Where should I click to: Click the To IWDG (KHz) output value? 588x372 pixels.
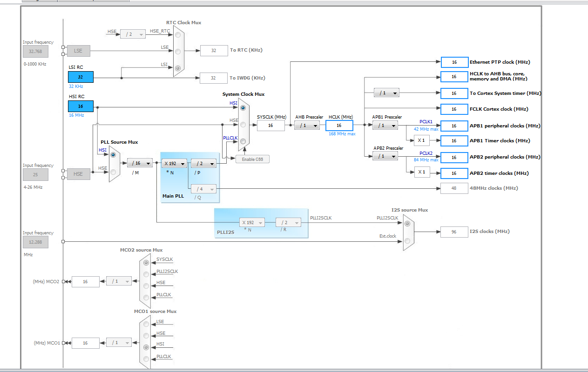click(214, 78)
